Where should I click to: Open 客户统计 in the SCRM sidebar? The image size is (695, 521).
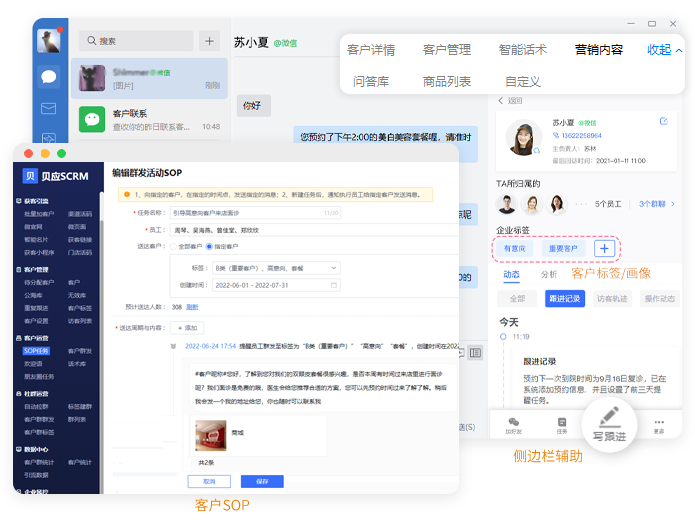click(x=80, y=462)
